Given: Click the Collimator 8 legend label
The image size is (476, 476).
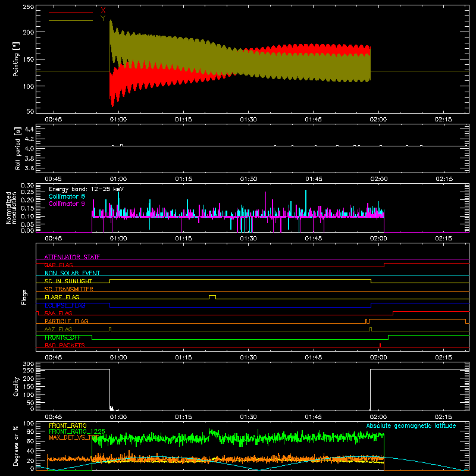Looking at the screenshot, I should pos(67,196).
